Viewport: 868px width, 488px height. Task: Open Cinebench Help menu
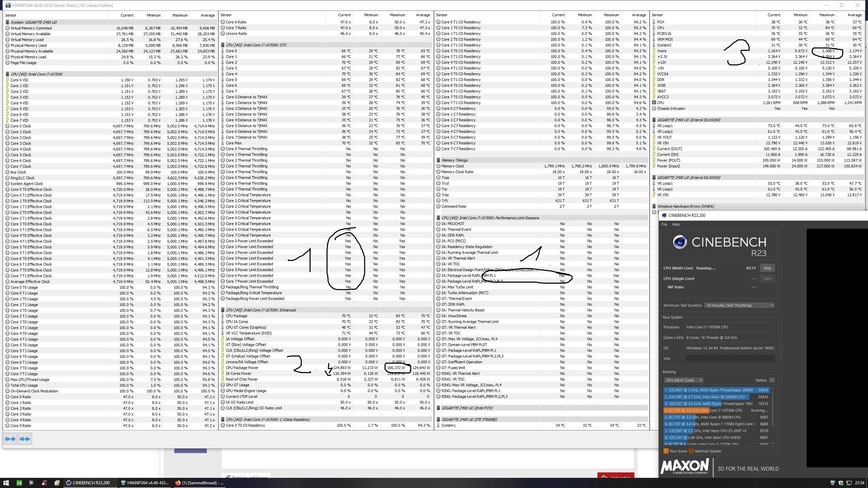[676, 224]
